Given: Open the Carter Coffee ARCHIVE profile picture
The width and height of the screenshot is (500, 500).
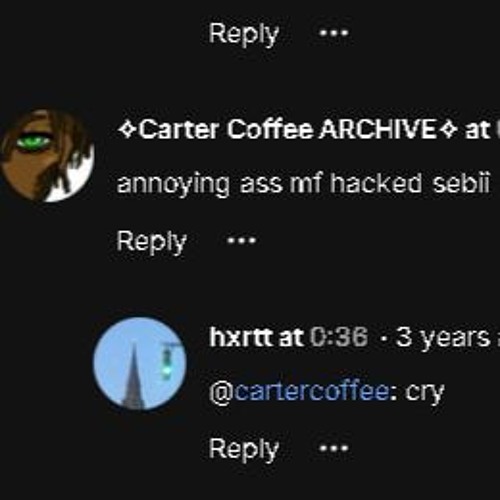Looking at the screenshot, I should [47, 155].
